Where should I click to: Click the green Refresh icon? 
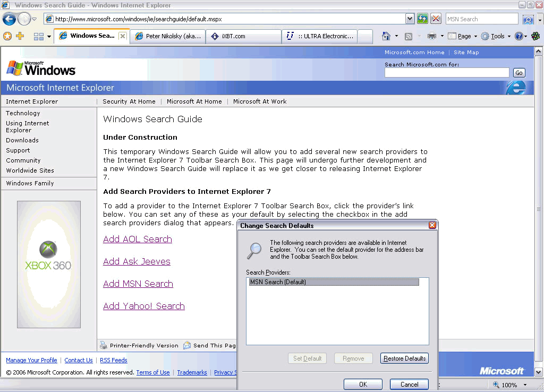[422, 19]
